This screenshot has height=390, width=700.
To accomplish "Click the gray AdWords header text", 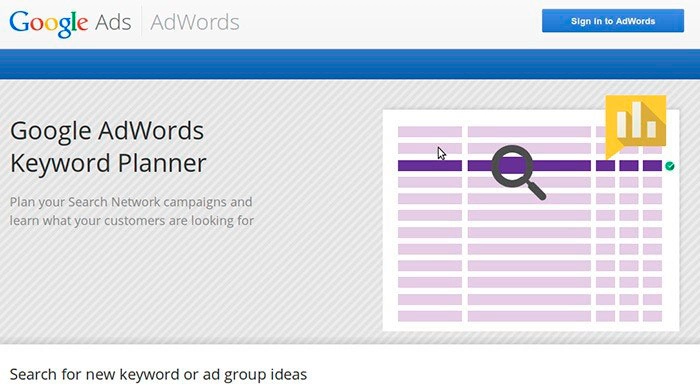I will point(195,22).
